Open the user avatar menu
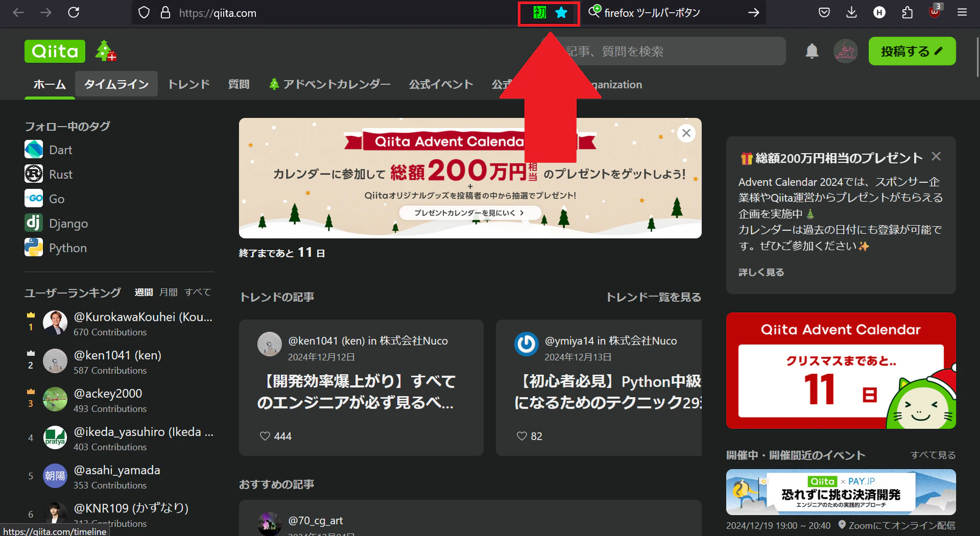This screenshot has width=980, height=536. (845, 51)
